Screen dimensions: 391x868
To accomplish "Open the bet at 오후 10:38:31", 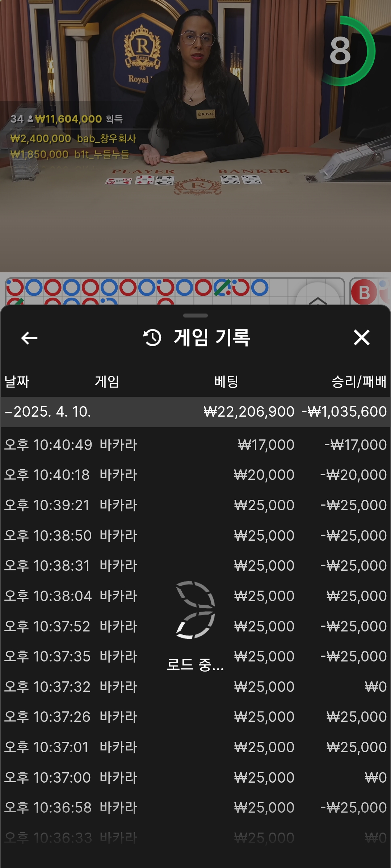I will pyautogui.click(x=195, y=566).
